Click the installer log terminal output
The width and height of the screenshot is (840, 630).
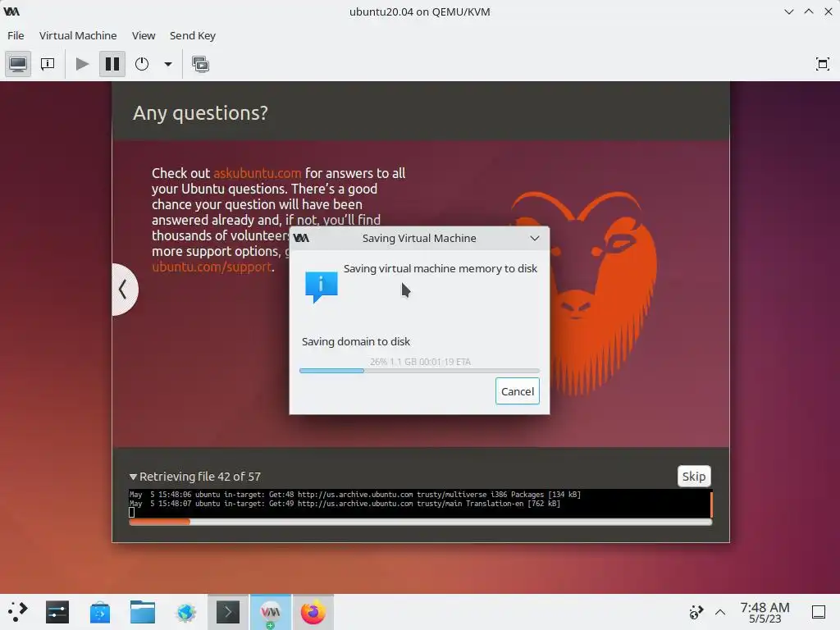(x=419, y=503)
